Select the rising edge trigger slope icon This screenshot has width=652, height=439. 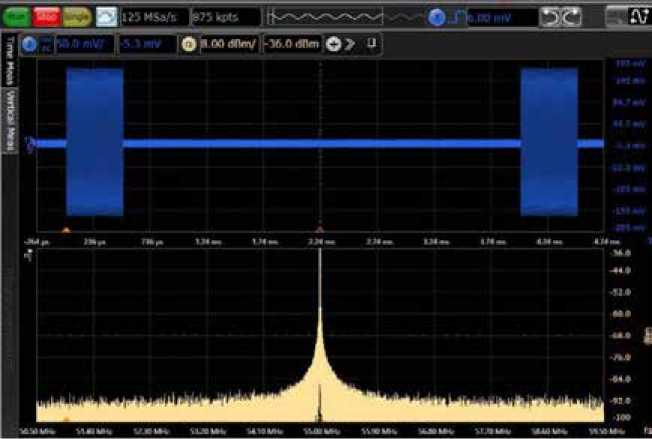pos(455,17)
